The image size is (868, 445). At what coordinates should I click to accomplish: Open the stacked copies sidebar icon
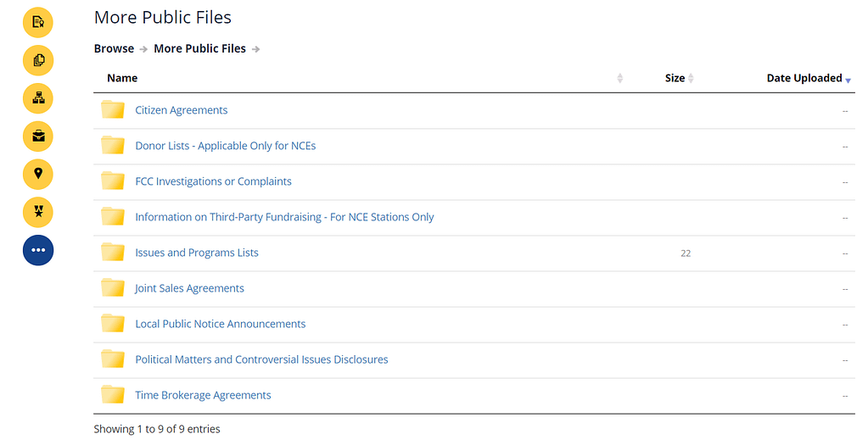click(x=38, y=59)
